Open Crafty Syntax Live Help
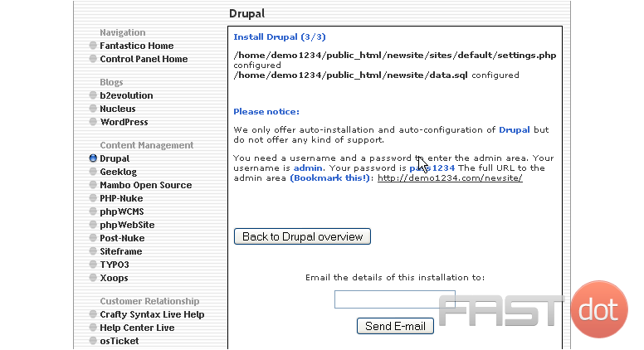This screenshot has width=644, height=350. tap(152, 314)
